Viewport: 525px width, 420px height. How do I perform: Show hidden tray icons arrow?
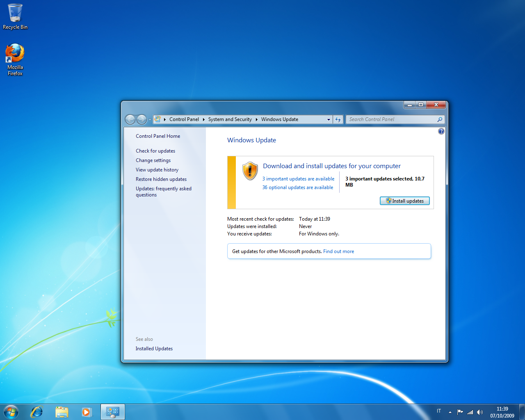(x=450, y=412)
